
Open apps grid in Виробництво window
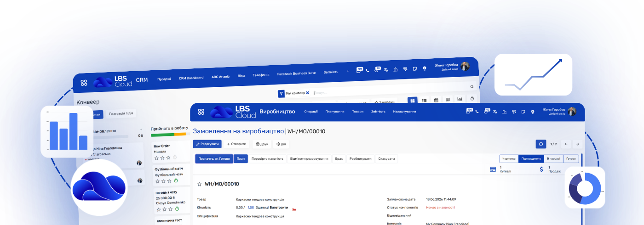click(x=201, y=112)
